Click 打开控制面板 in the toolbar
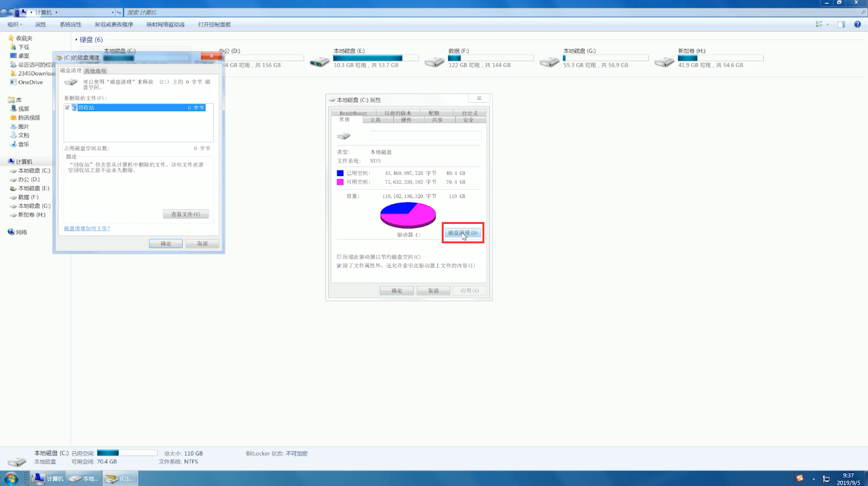 [x=214, y=25]
